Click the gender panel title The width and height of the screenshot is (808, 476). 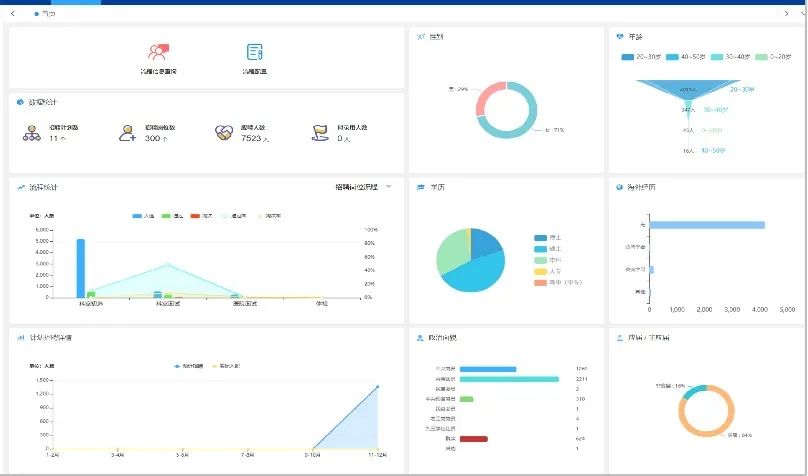[436, 37]
